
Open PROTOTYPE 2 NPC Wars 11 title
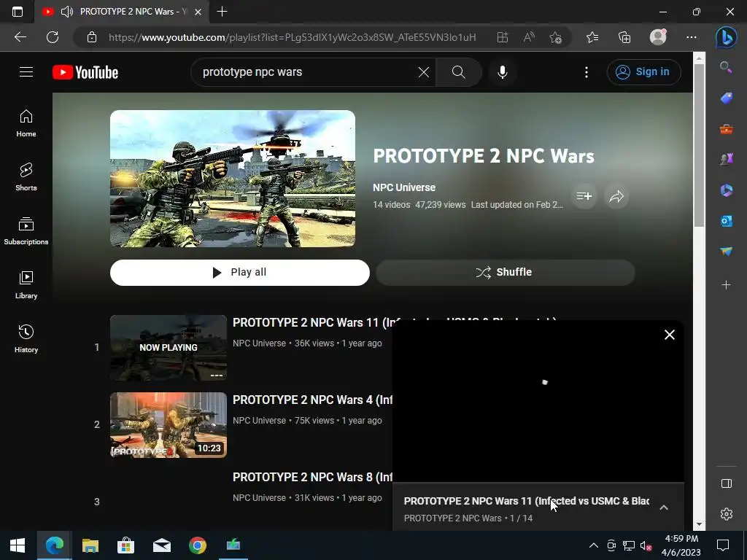[312, 322]
